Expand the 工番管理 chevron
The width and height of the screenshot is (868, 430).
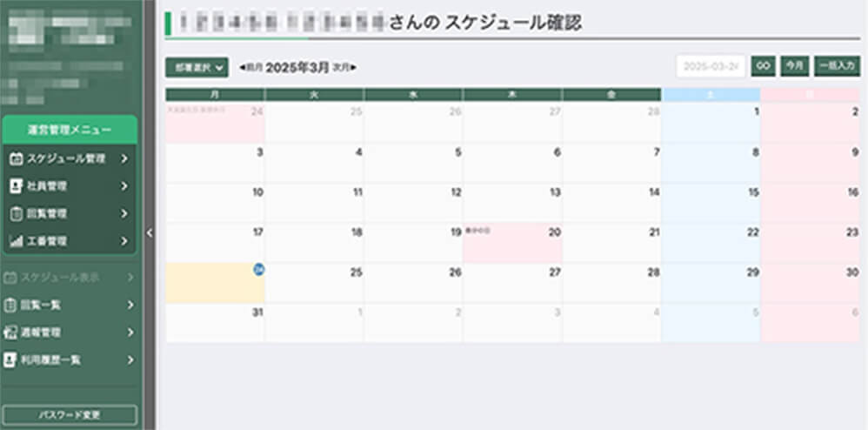124,241
